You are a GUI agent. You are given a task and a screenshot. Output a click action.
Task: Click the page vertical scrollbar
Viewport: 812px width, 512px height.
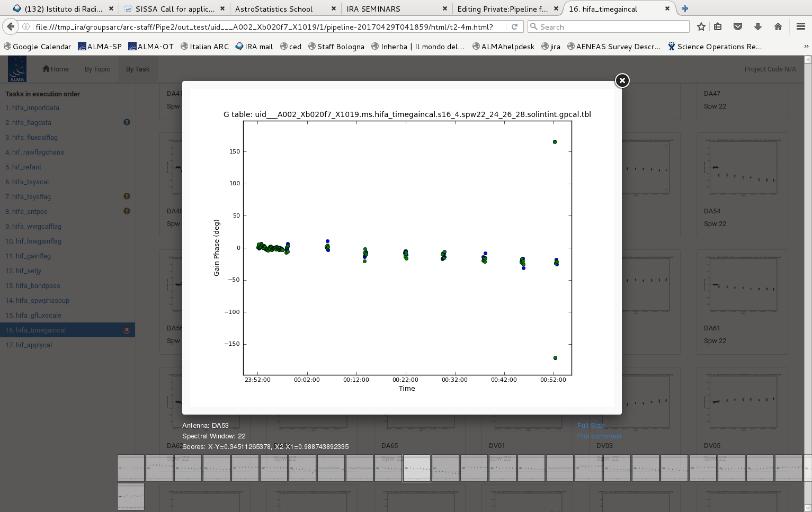(808, 283)
